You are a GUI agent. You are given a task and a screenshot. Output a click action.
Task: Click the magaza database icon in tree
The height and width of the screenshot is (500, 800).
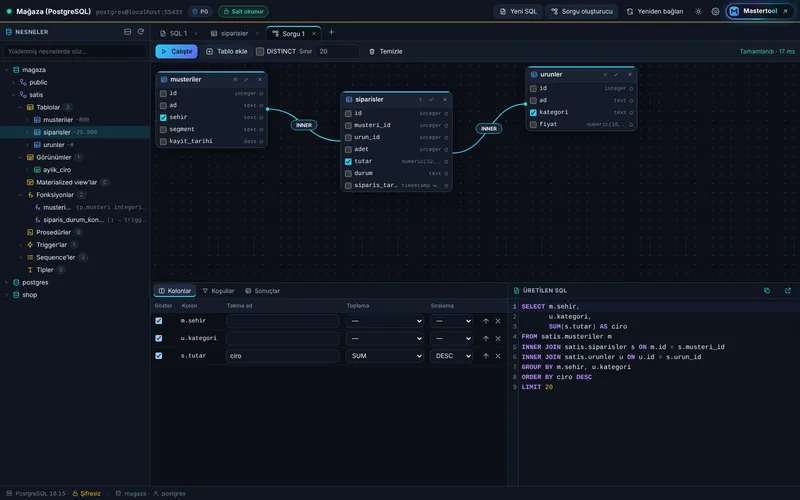pyautogui.click(x=16, y=70)
